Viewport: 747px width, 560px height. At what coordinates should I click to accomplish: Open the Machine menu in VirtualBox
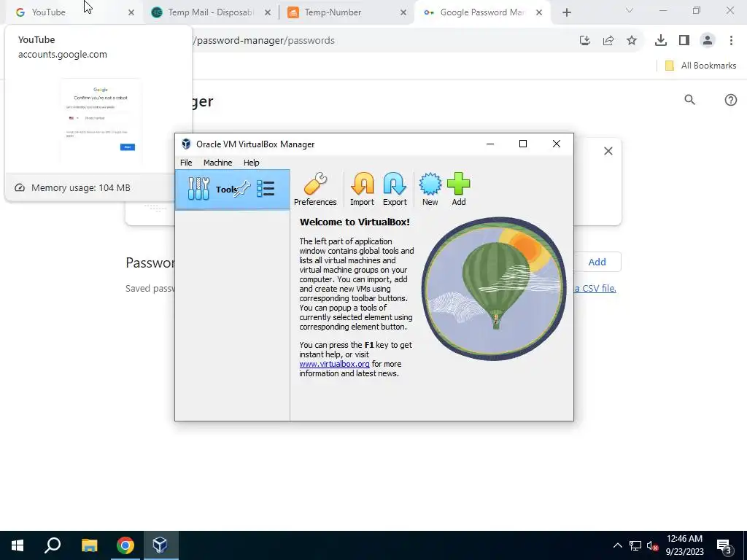point(217,163)
